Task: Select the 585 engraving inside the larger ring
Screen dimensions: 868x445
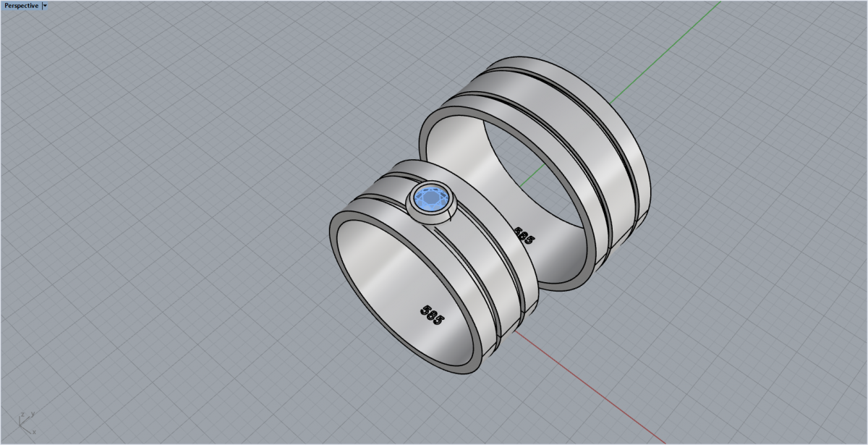Action: pos(524,235)
